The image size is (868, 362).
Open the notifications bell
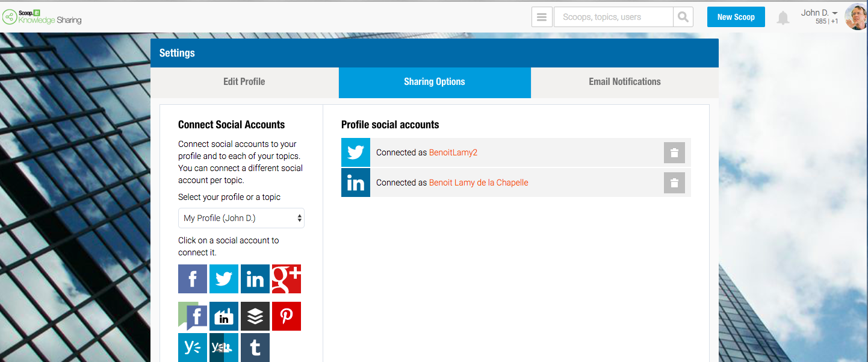coord(783,17)
